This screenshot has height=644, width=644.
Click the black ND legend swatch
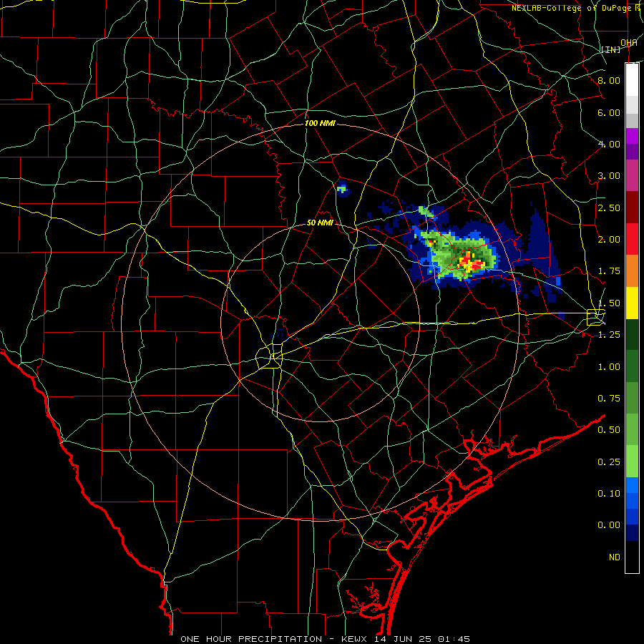coord(632,557)
